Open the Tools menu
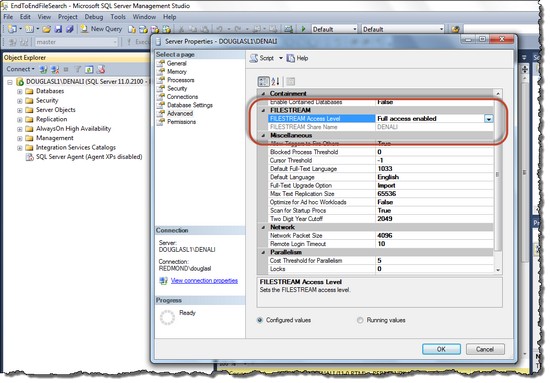This screenshot has height=383, width=550. pos(118,17)
